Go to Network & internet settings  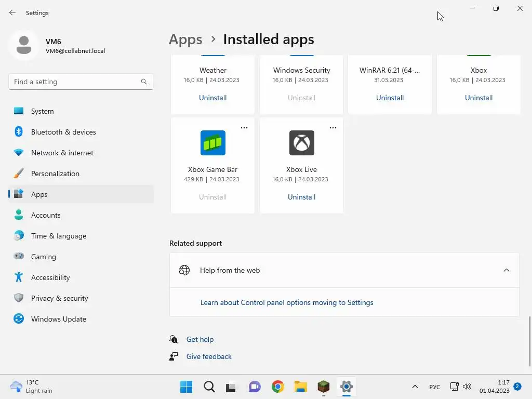click(81, 153)
